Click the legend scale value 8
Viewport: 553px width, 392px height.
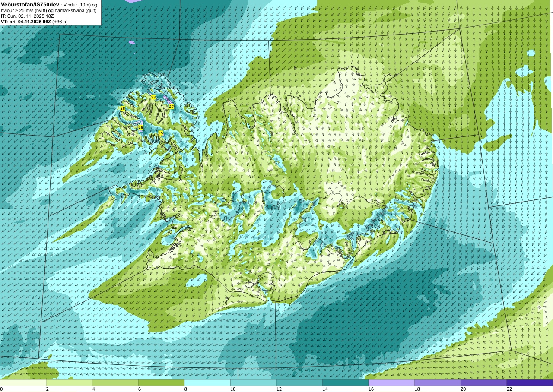pyautogui.click(x=185, y=389)
